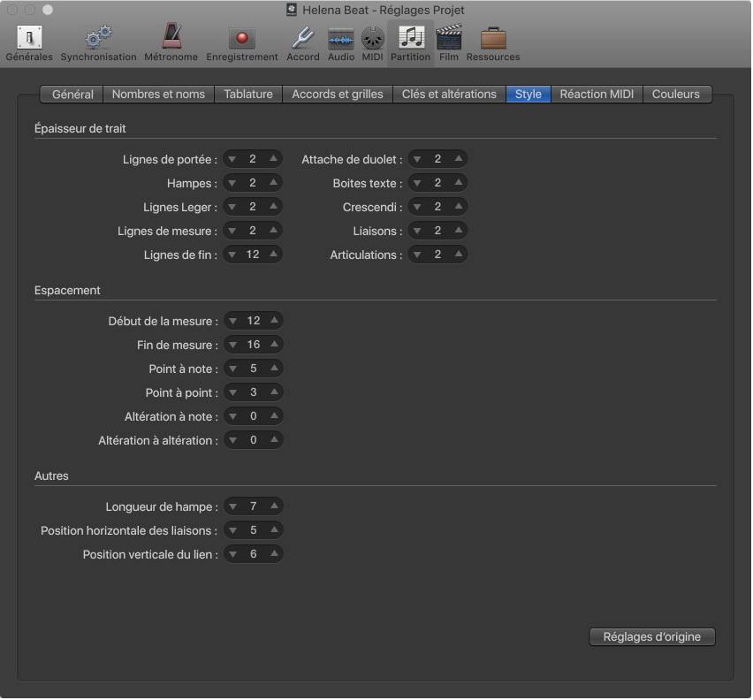Image resolution: width=753 pixels, height=700 pixels.
Task: Decrease Fin de mesure spacing
Action: (x=233, y=345)
